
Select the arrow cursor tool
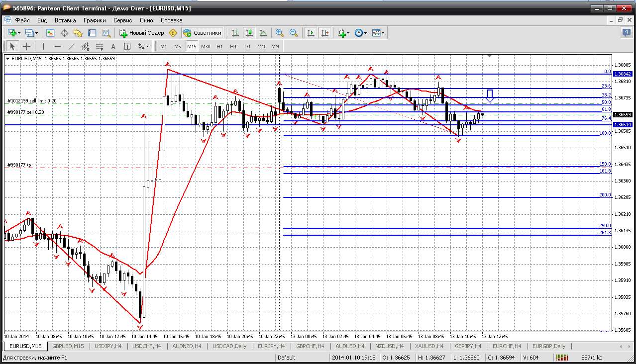[12, 46]
